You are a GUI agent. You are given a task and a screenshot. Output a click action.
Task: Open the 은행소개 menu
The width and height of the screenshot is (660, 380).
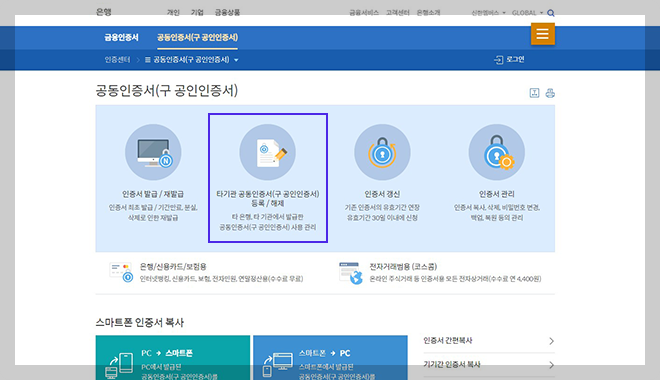click(428, 13)
